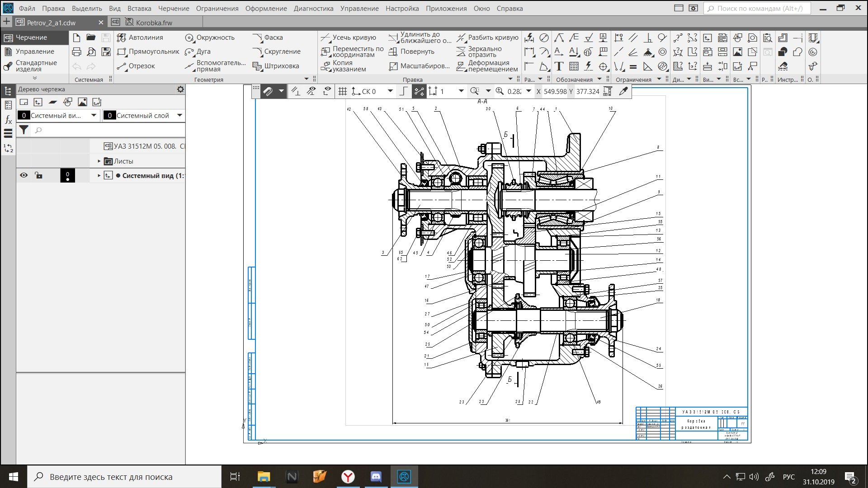Screen dimensions: 868x488
Task: Switch to the Korobka.frw tab
Action: (x=154, y=23)
